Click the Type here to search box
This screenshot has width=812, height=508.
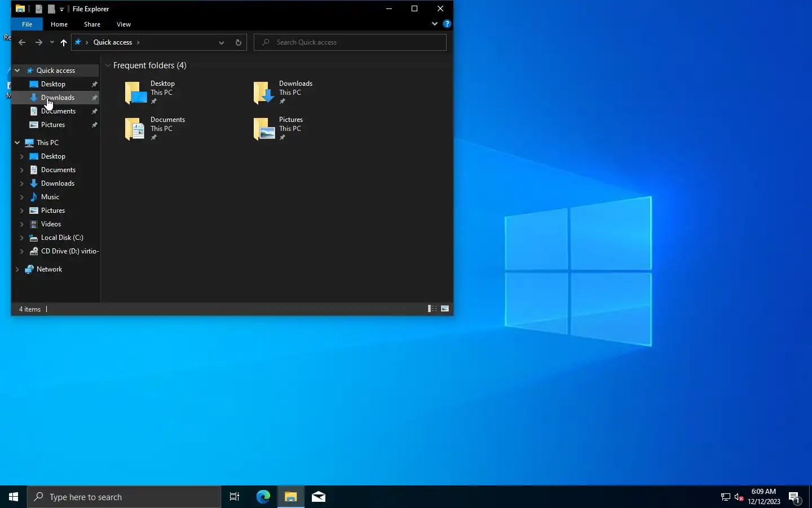coord(124,497)
